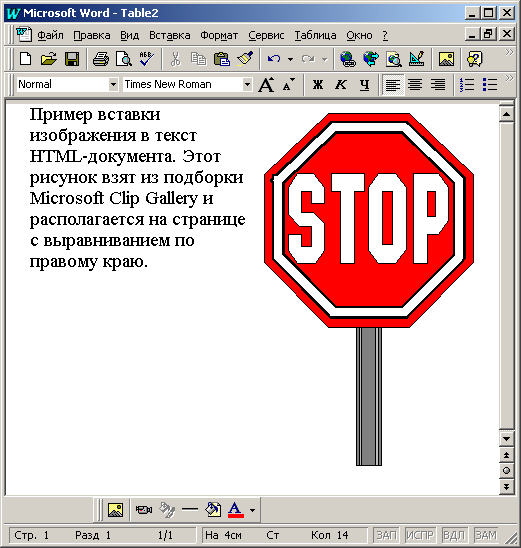Click the Insert Picture icon on the top toolbar
This screenshot has width=521, height=548.
point(447,59)
